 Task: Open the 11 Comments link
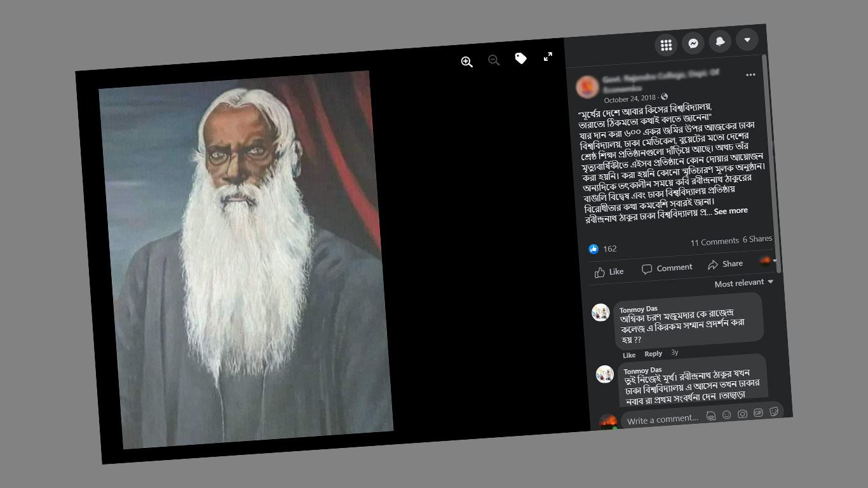click(714, 242)
